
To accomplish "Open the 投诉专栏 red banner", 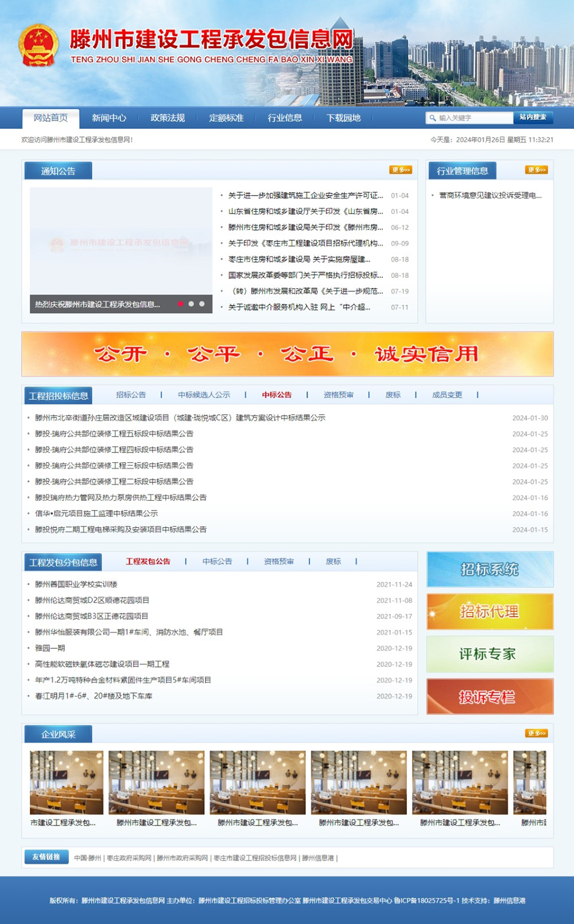I will 490,697.
